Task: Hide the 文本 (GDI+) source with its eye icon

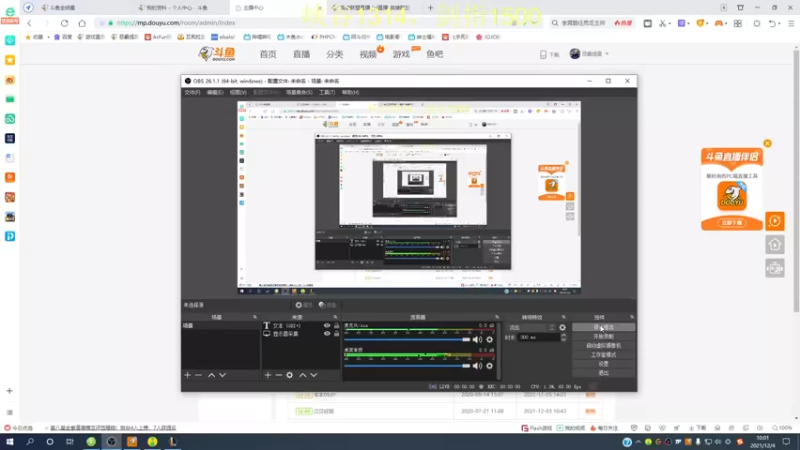Action: (327, 326)
